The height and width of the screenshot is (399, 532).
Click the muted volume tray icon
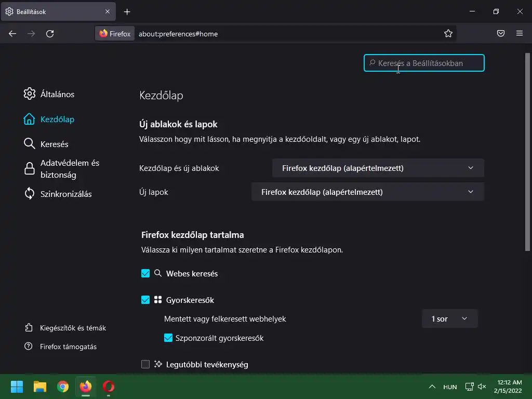coord(482,387)
